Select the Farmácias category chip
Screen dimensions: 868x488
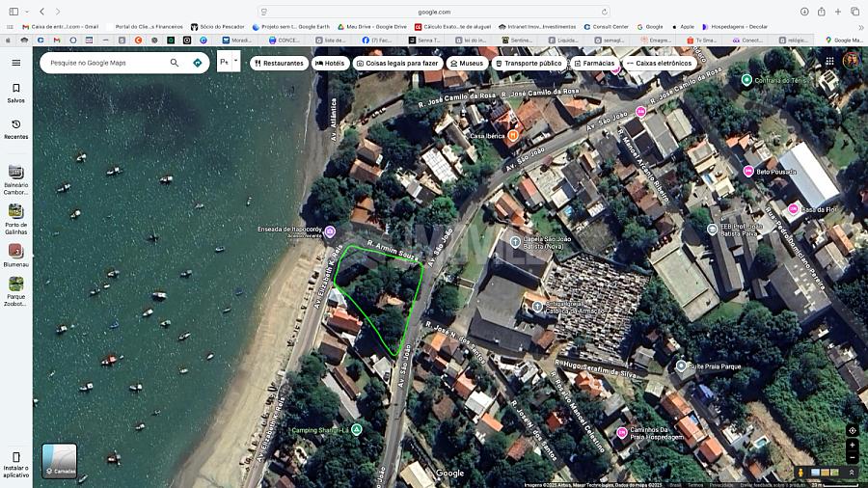[593, 63]
